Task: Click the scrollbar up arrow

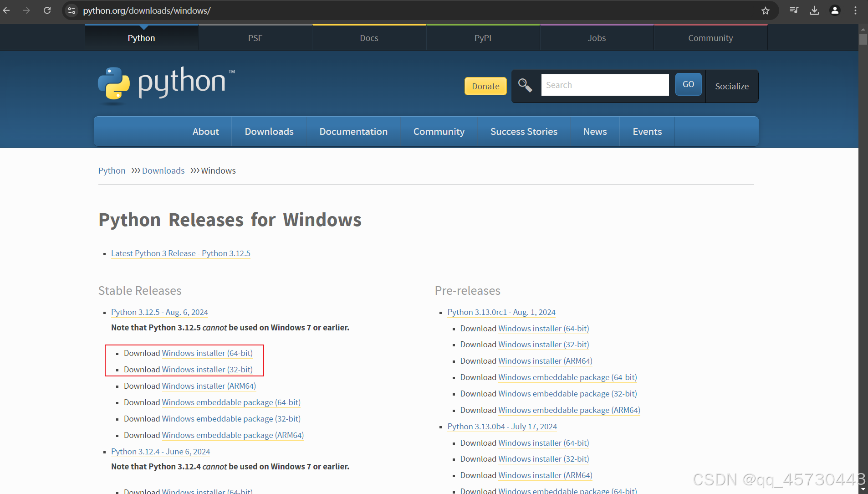Action: 863,29
